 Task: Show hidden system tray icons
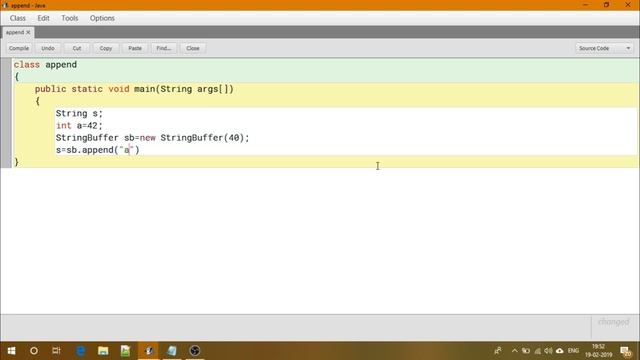pyautogui.click(x=515, y=351)
